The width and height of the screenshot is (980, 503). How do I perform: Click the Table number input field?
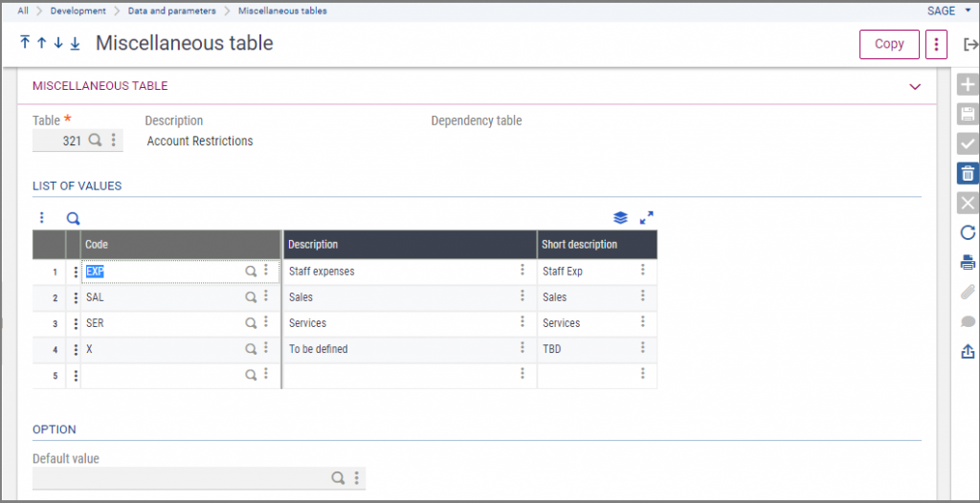click(x=59, y=141)
